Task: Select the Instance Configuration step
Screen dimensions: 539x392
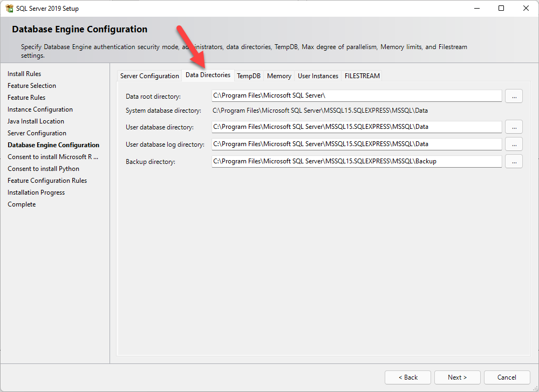Action: [x=40, y=109]
